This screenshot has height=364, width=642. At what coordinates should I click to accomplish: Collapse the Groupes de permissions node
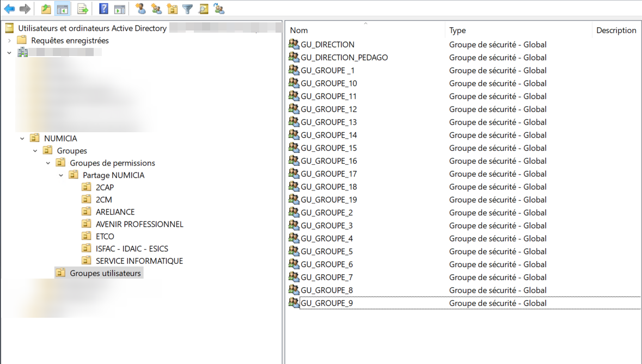tap(48, 163)
